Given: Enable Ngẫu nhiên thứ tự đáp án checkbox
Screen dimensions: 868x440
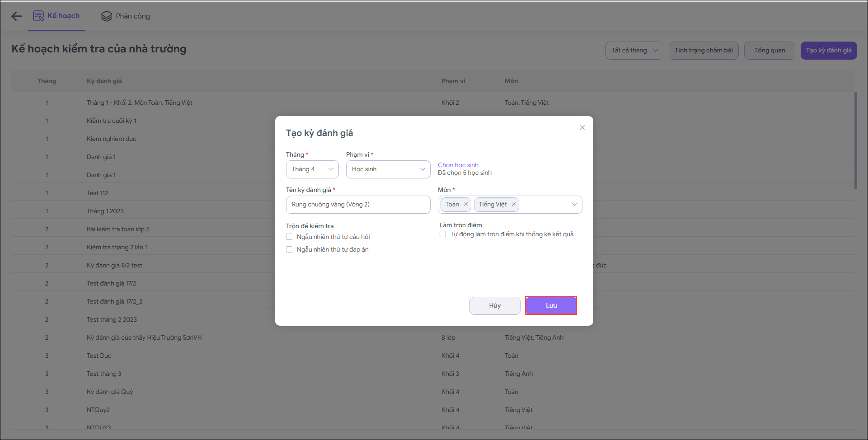Looking at the screenshot, I should (x=289, y=249).
